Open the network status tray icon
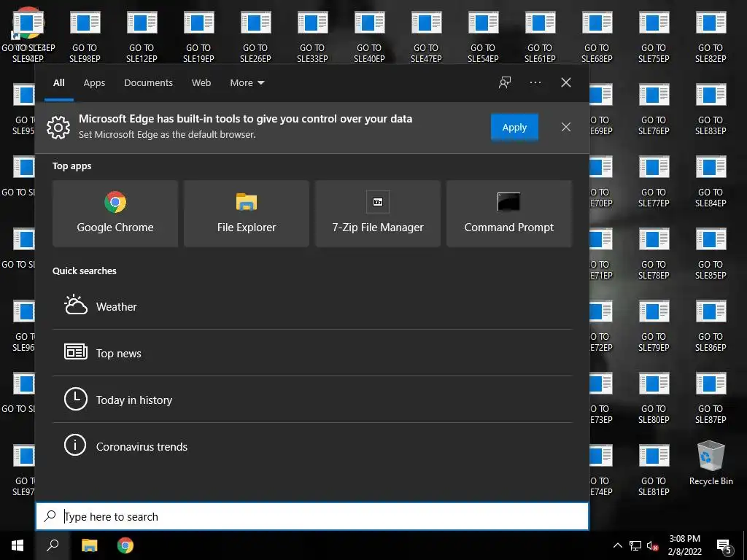The image size is (747, 560). pos(635,545)
